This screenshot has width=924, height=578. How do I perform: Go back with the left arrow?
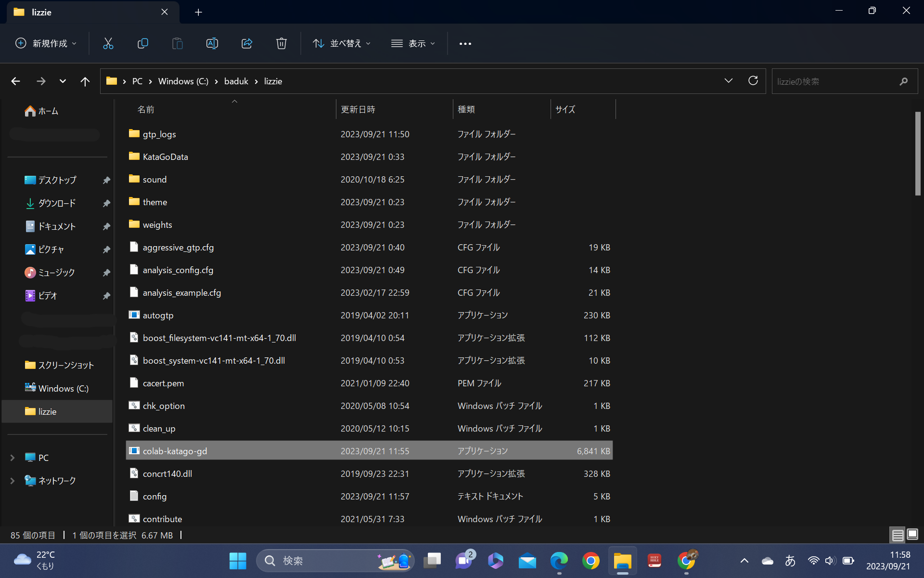click(16, 81)
